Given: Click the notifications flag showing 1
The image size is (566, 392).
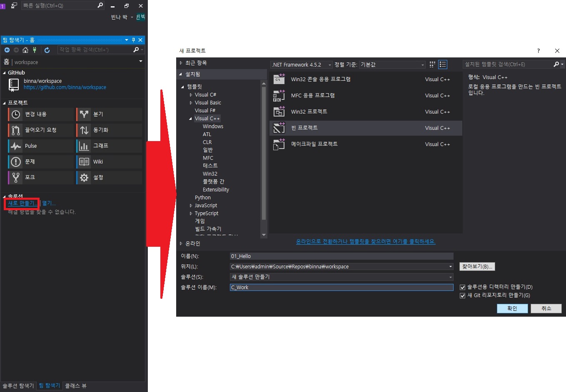Looking at the screenshot, I should coord(2,6).
